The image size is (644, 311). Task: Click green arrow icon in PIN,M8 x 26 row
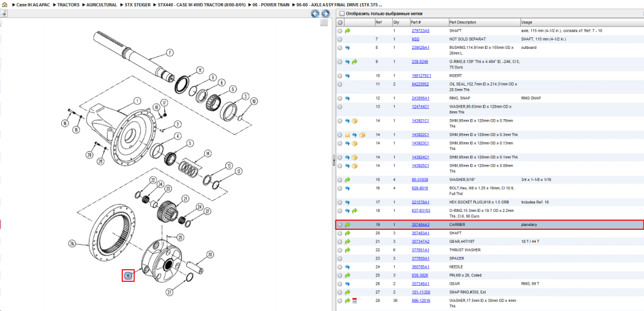pos(348,275)
